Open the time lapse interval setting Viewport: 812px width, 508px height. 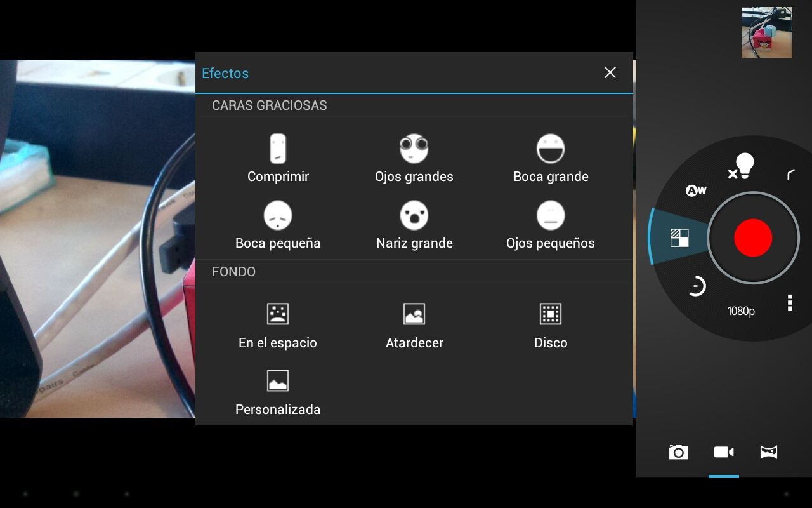tap(697, 286)
